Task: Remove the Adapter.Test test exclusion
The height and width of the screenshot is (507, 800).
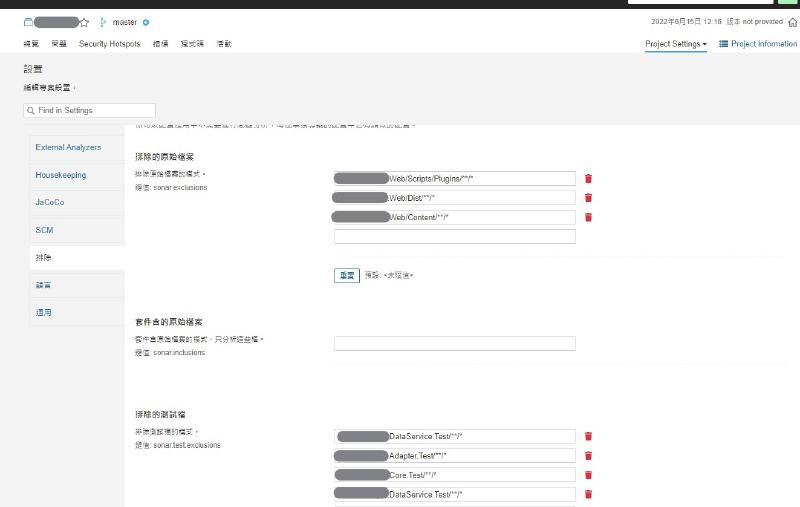Action: (588, 455)
